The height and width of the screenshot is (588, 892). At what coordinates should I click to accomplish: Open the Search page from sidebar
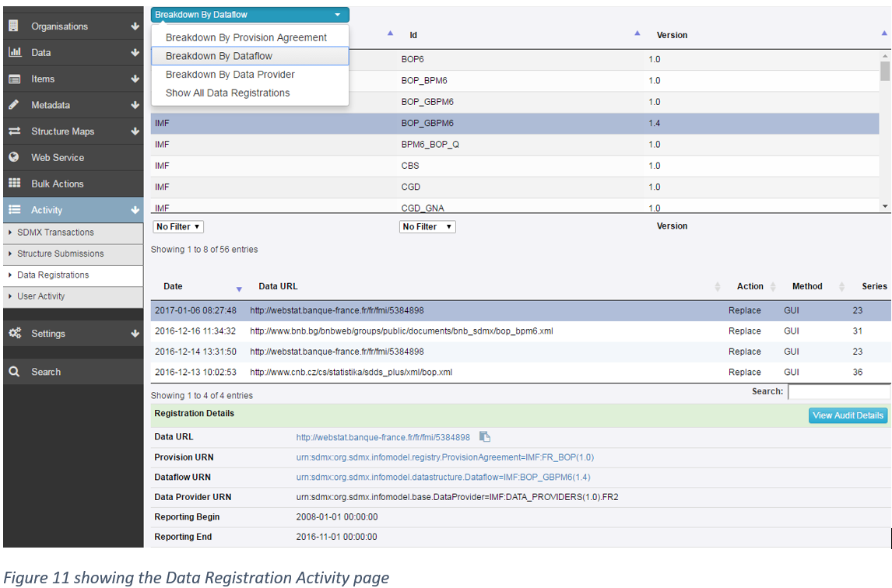click(45, 372)
